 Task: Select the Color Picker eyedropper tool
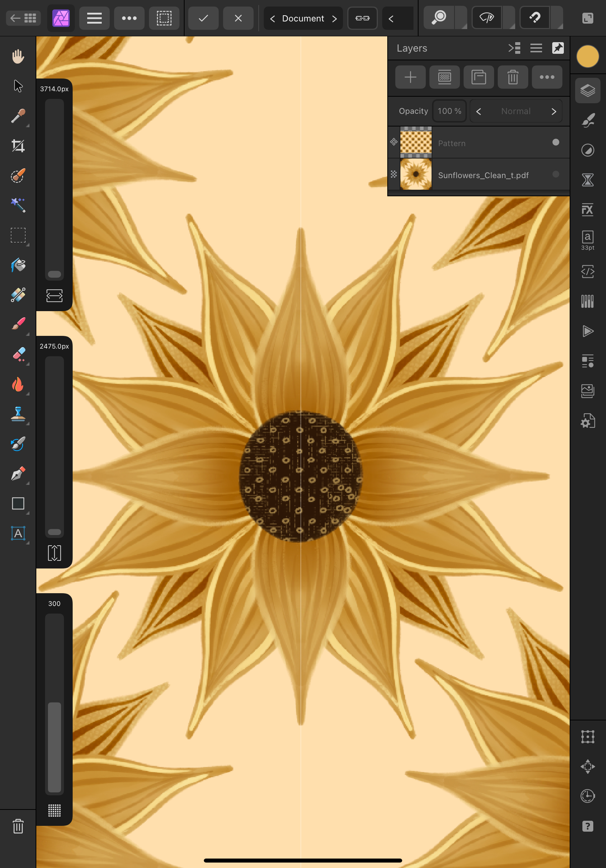pyautogui.click(x=18, y=116)
